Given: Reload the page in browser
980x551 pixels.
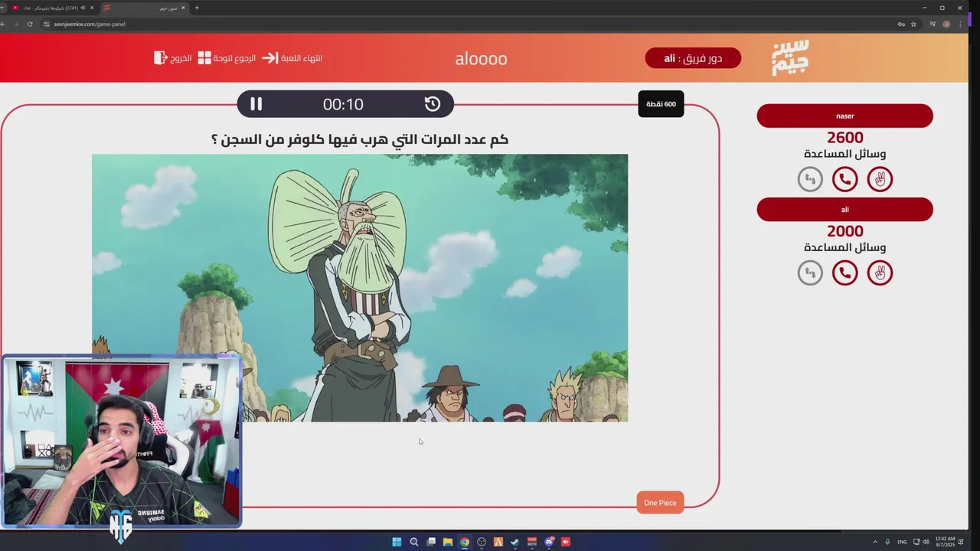Looking at the screenshot, I should 30,24.
